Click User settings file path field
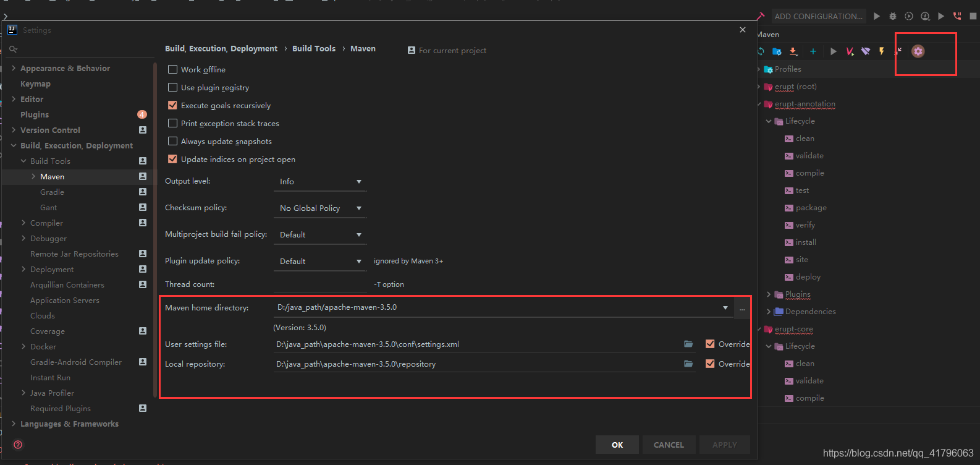Image resolution: width=980 pixels, height=465 pixels. (x=477, y=344)
